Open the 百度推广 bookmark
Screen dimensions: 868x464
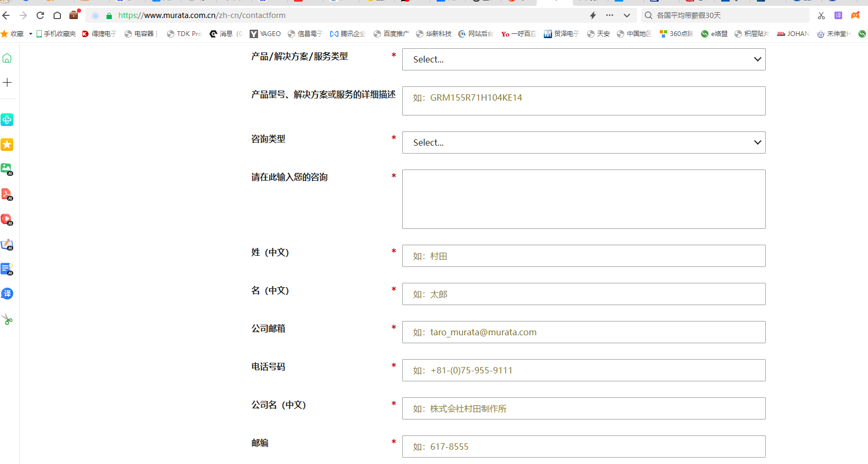(391, 34)
